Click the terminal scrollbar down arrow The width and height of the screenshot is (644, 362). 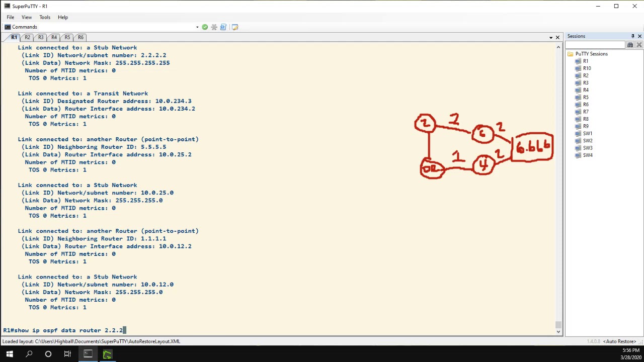pyautogui.click(x=558, y=331)
